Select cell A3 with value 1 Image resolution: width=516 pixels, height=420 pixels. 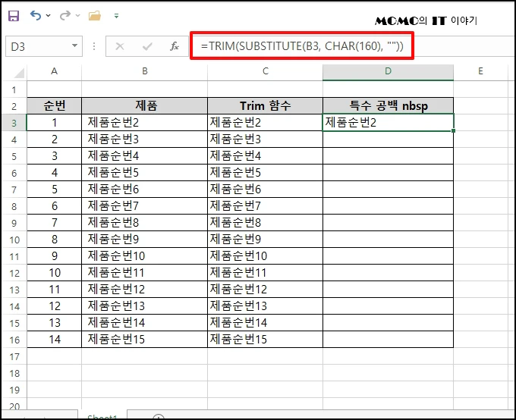coord(55,123)
